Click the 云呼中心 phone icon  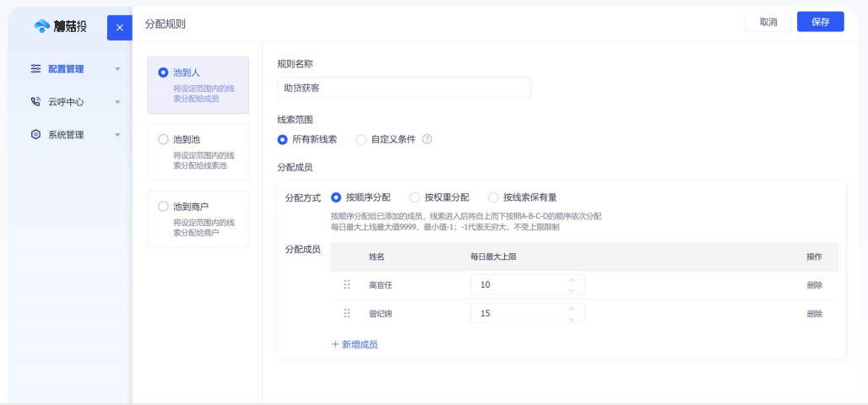[35, 101]
